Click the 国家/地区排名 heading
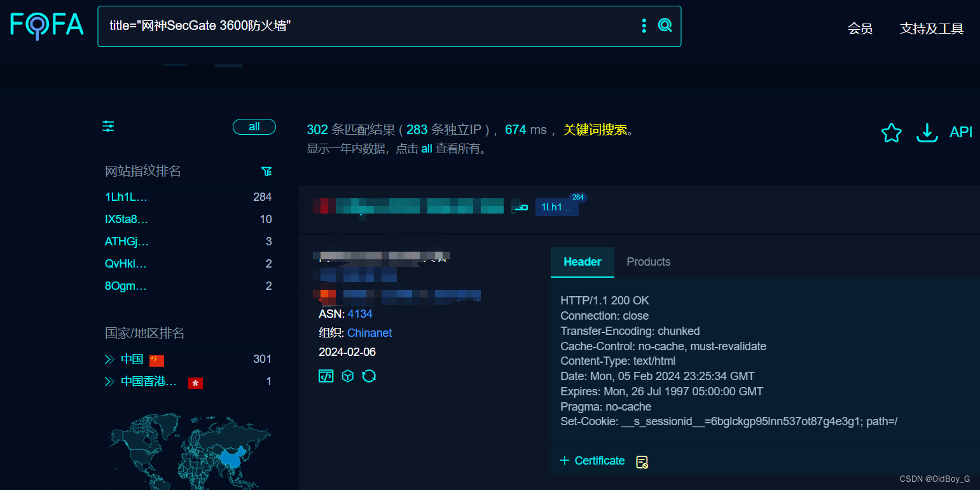 point(144,334)
